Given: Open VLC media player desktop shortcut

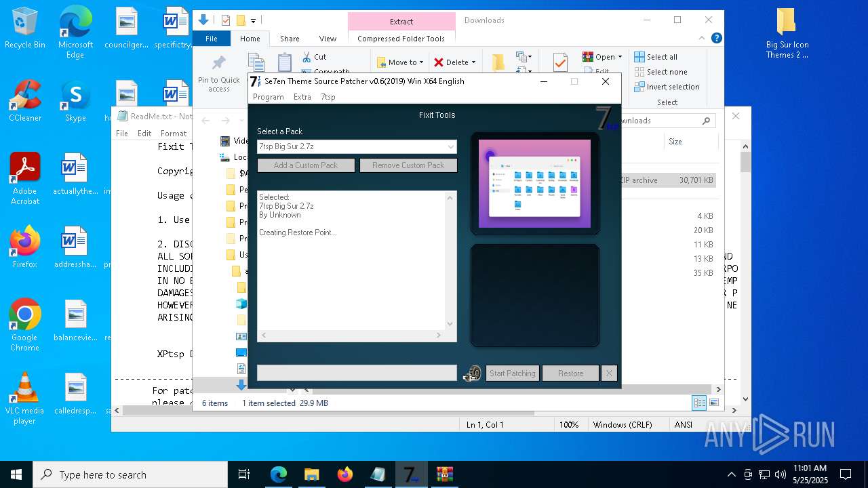Looking at the screenshot, I should 25,399.
